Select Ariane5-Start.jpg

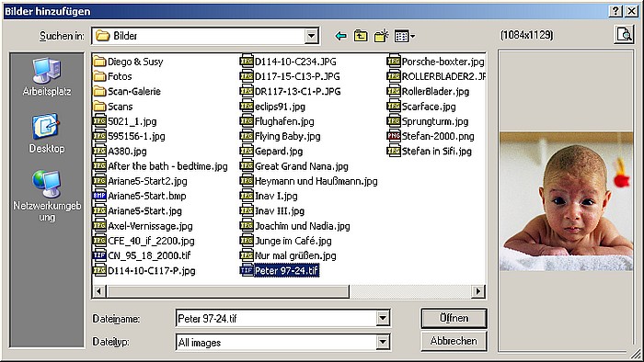138,210
